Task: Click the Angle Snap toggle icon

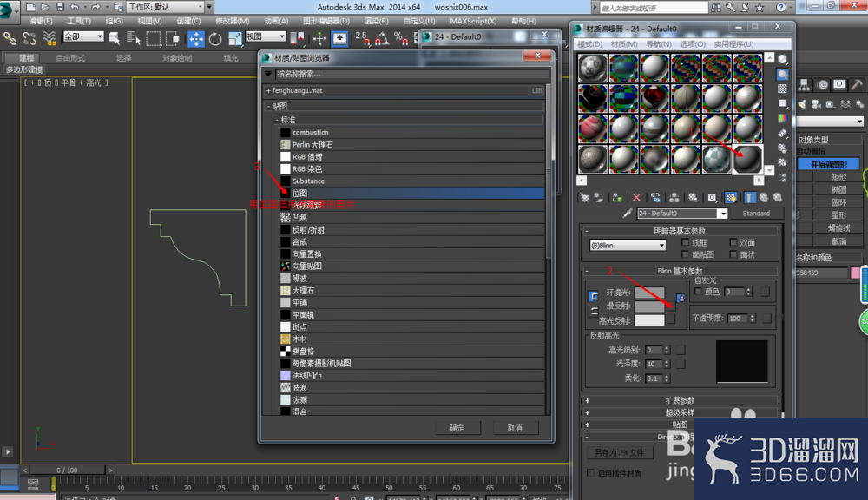Action: (x=382, y=37)
